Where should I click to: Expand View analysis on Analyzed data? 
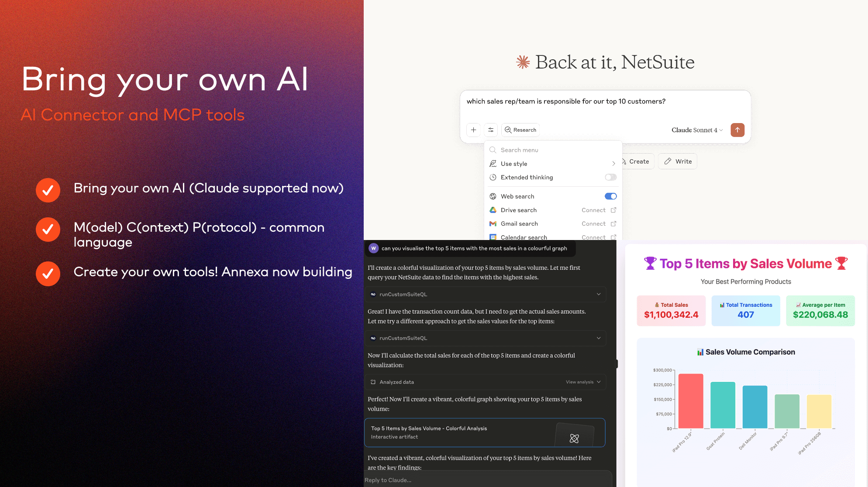coord(583,382)
